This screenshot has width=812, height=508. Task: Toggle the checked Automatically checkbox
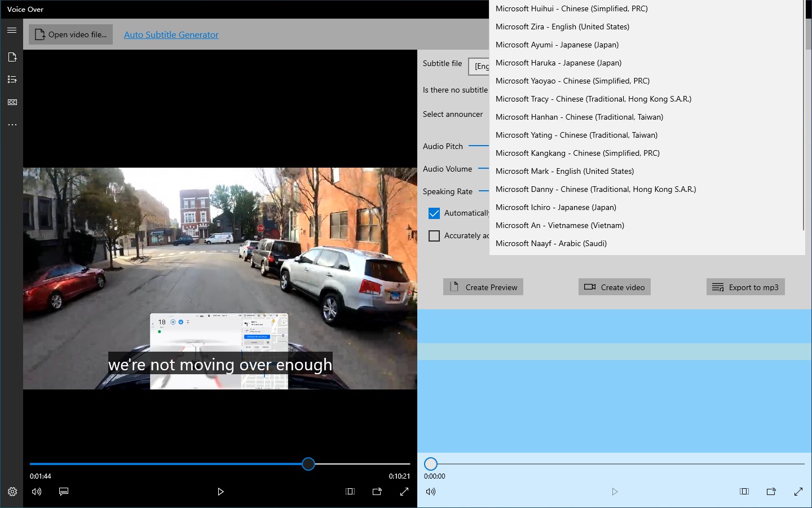[x=434, y=213]
